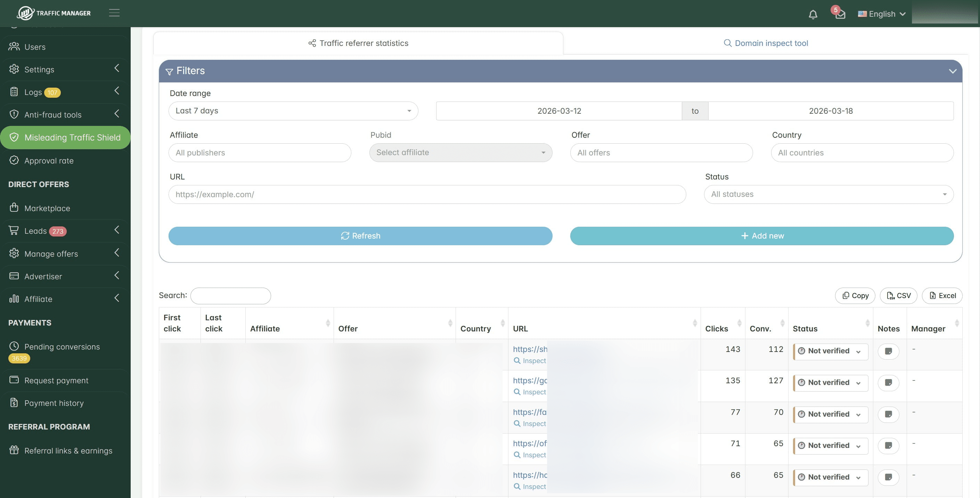Click the Refresh button
This screenshot has height=498, width=980.
(x=360, y=236)
